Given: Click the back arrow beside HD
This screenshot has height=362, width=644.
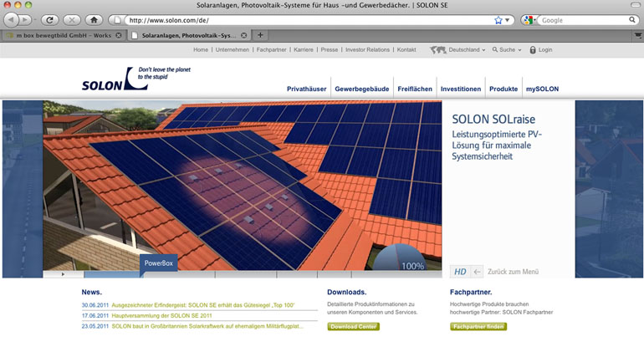Looking at the screenshot, I should tap(477, 272).
